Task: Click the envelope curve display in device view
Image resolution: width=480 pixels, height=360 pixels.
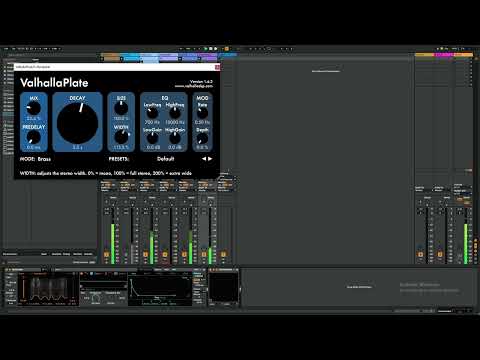Action: click(x=160, y=288)
